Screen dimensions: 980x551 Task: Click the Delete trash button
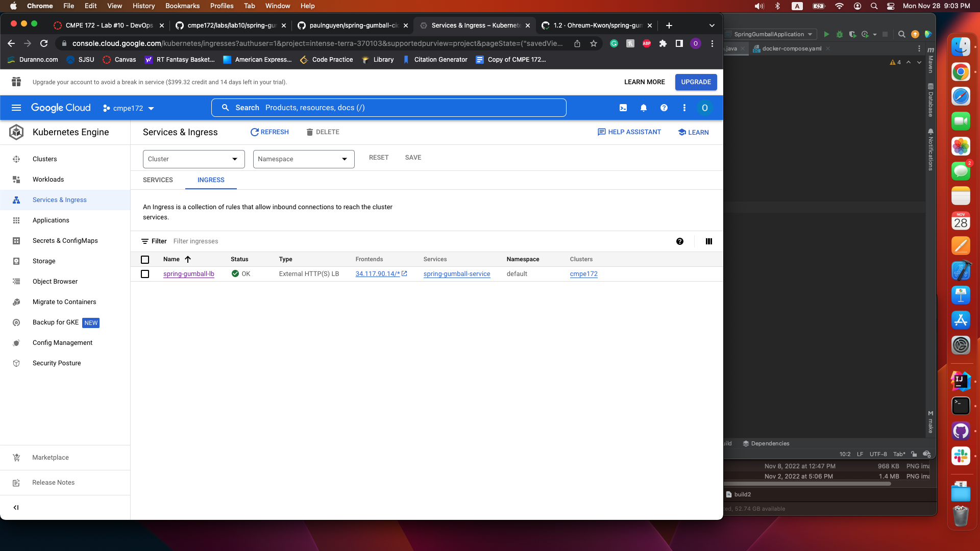click(323, 132)
